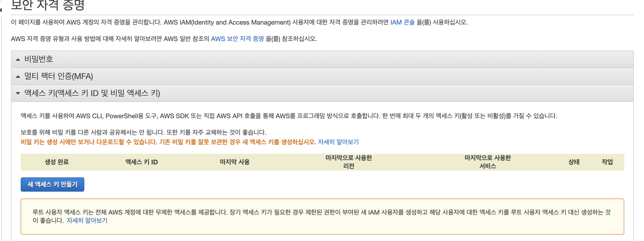Select the 작업 column header
Screen dimensions: 644x241
point(607,162)
